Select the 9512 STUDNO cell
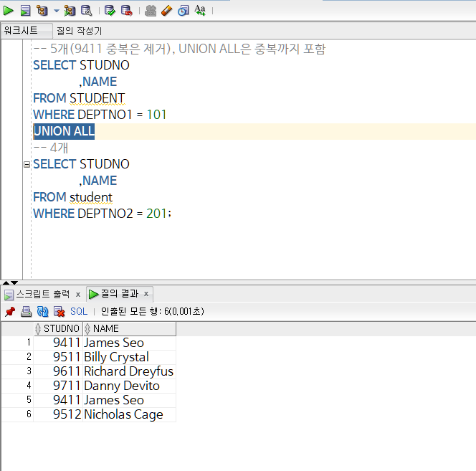The image size is (476, 471). 58,414
